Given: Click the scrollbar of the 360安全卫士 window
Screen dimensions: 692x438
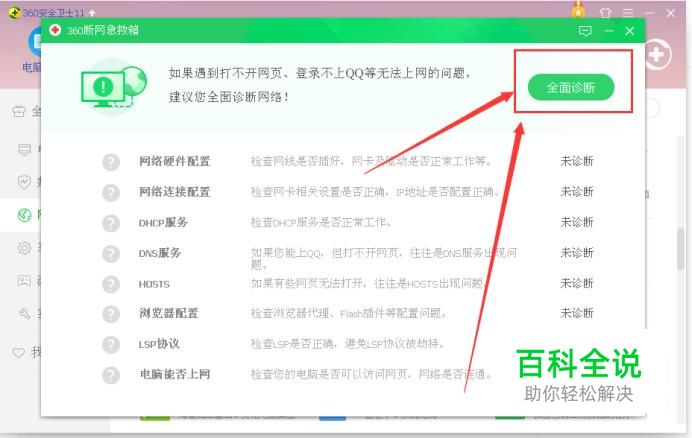Looking at the screenshot, I should [x=681, y=249].
